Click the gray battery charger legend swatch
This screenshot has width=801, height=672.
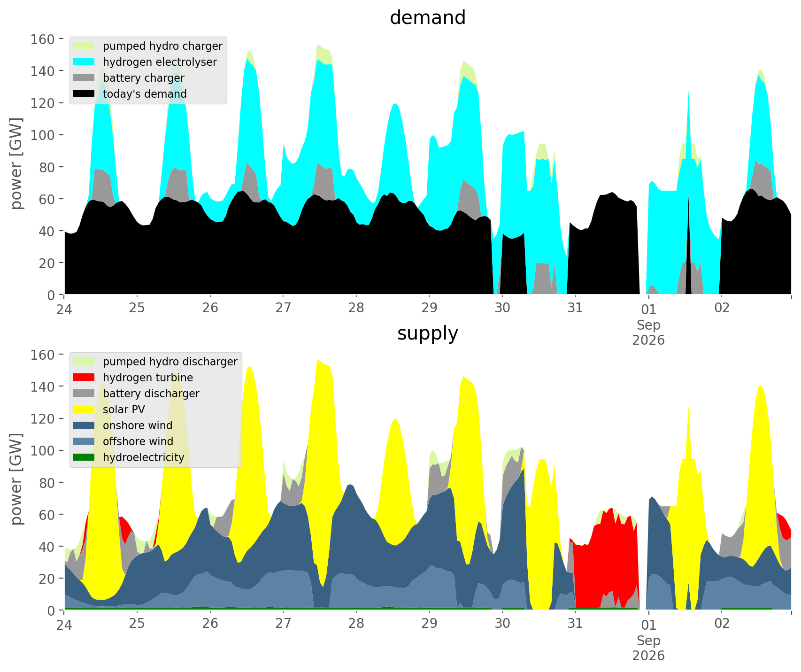coord(84,78)
